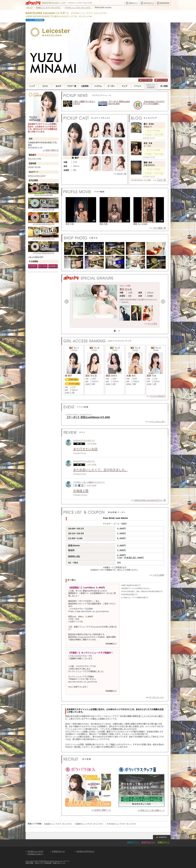The image size is (196, 868).
Task: Click the 口コミ (16) review button
Action: 161,80
